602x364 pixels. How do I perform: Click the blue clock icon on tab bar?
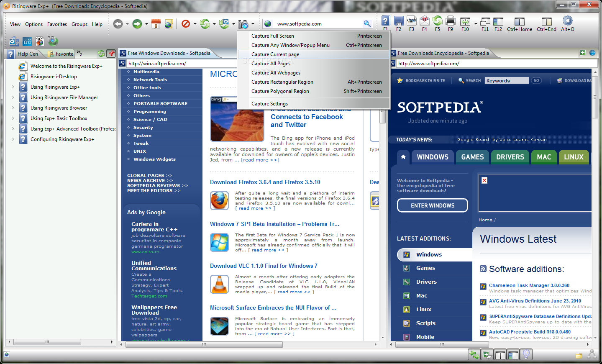pos(592,53)
